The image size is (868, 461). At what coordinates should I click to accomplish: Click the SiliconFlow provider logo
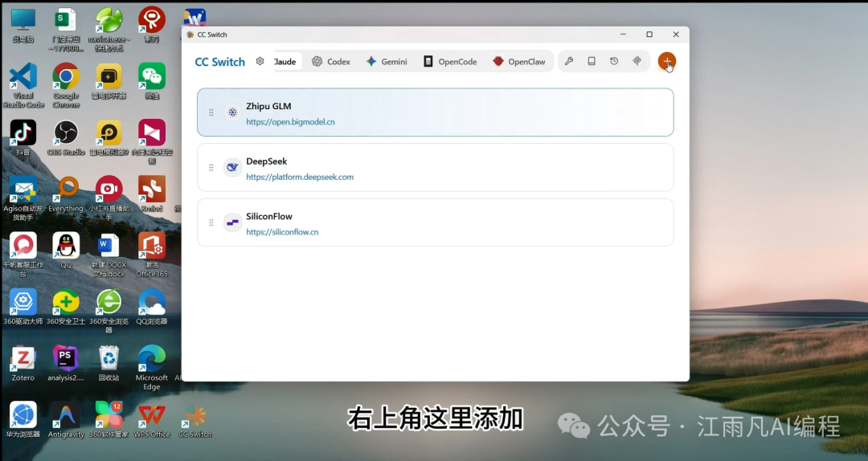click(x=232, y=222)
